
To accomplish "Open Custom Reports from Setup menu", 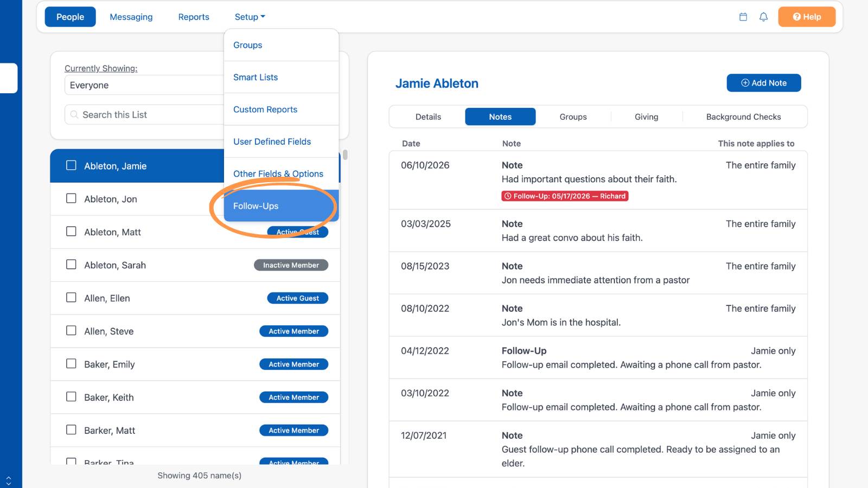I will [281, 110].
